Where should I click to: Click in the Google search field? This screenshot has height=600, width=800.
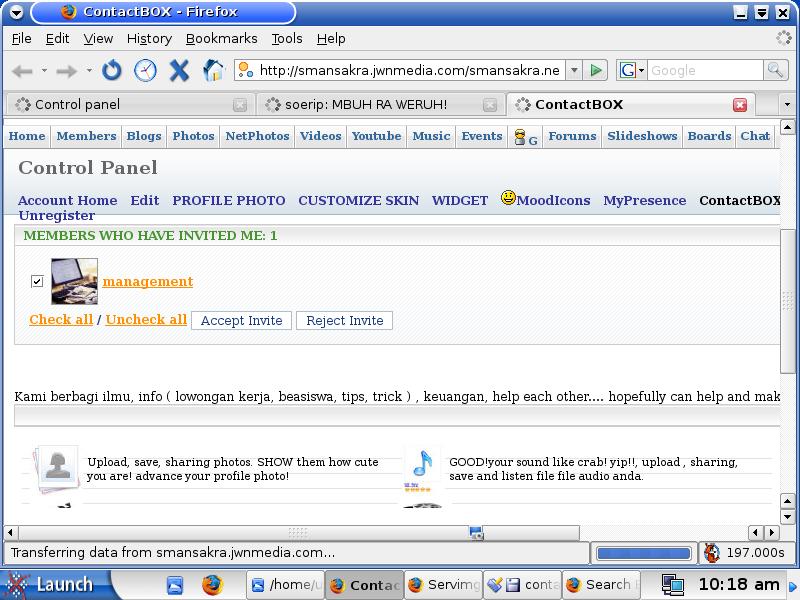[705, 70]
